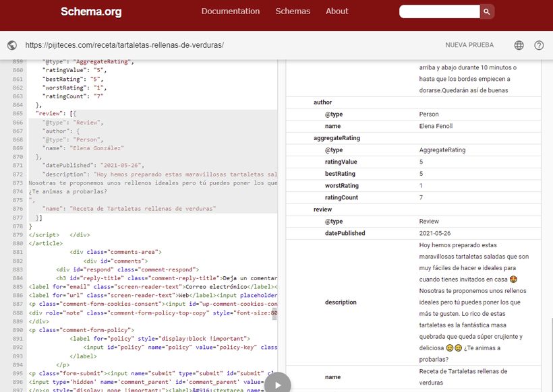
Task: Click the Person value in results
Action: click(429, 114)
